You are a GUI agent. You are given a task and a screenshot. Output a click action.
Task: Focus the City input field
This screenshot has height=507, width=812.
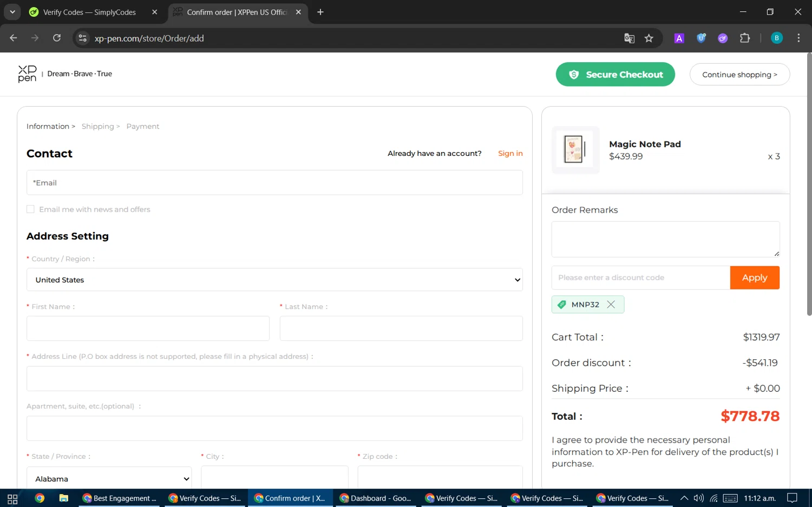(274, 477)
